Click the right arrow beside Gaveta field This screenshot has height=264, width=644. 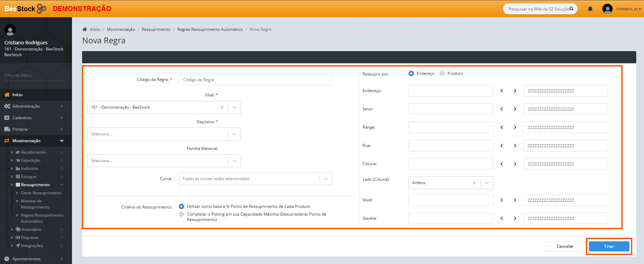(x=515, y=218)
